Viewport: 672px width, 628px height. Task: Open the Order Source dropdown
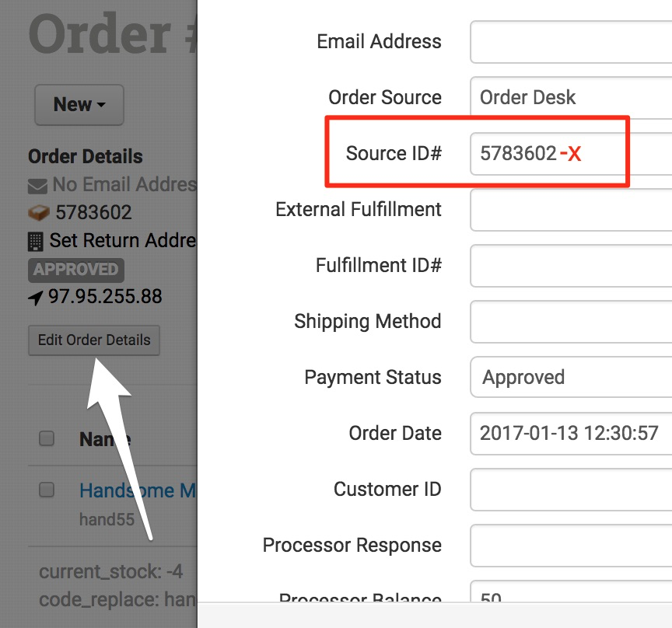pos(572,98)
